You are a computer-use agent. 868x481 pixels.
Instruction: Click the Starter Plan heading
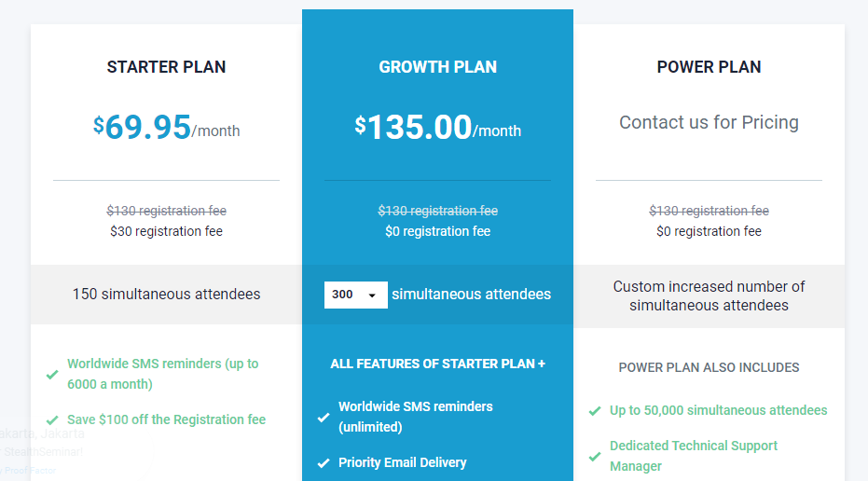click(x=166, y=67)
